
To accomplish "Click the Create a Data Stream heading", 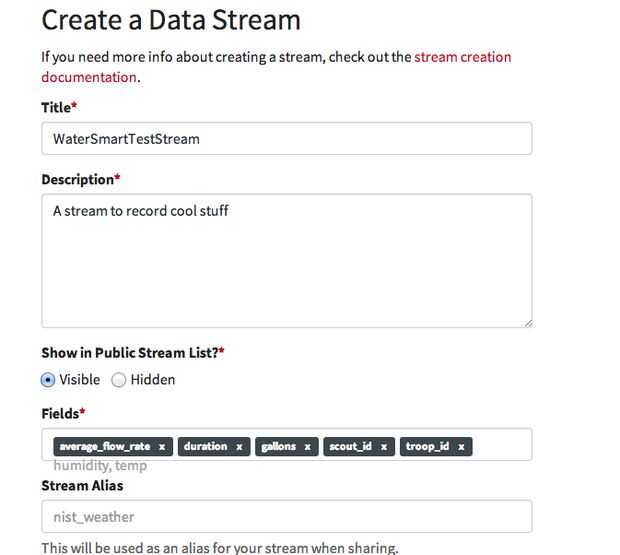I will tap(171, 19).
